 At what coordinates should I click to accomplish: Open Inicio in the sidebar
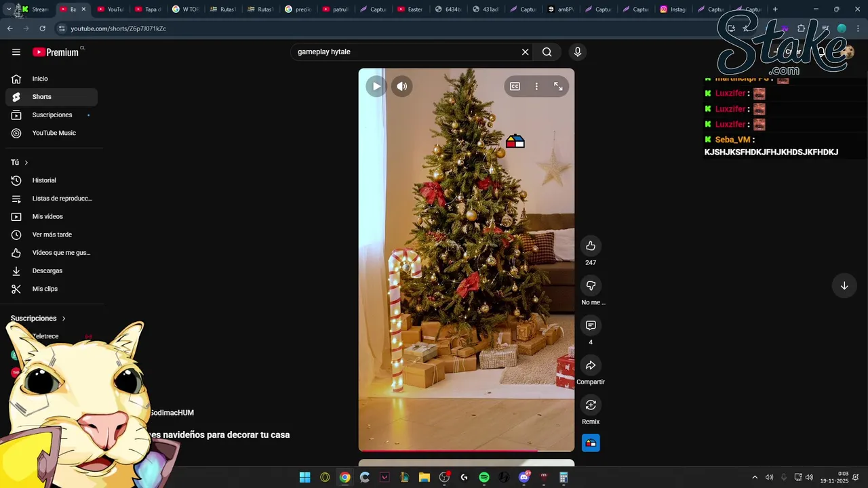(x=52, y=79)
